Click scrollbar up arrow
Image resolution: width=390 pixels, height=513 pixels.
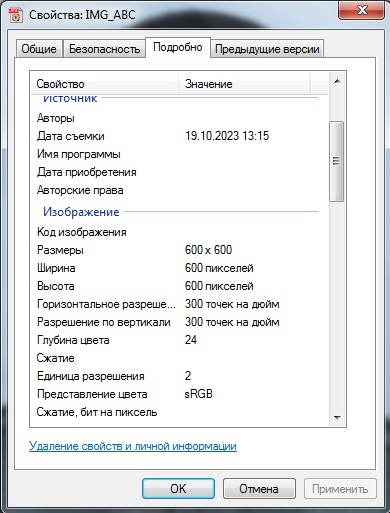(x=337, y=81)
